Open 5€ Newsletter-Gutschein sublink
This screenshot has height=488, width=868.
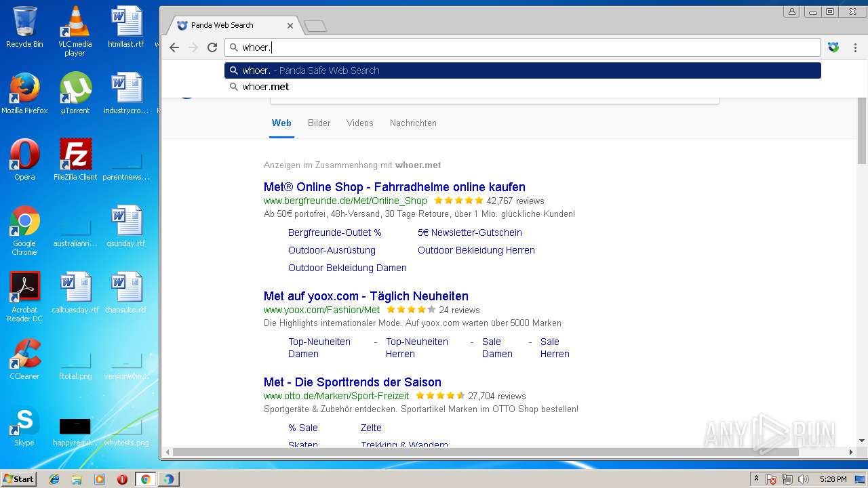tap(470, 232)
